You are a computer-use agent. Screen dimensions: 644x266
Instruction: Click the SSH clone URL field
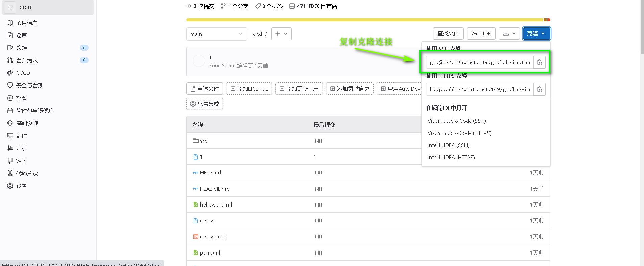pos(480,62)
